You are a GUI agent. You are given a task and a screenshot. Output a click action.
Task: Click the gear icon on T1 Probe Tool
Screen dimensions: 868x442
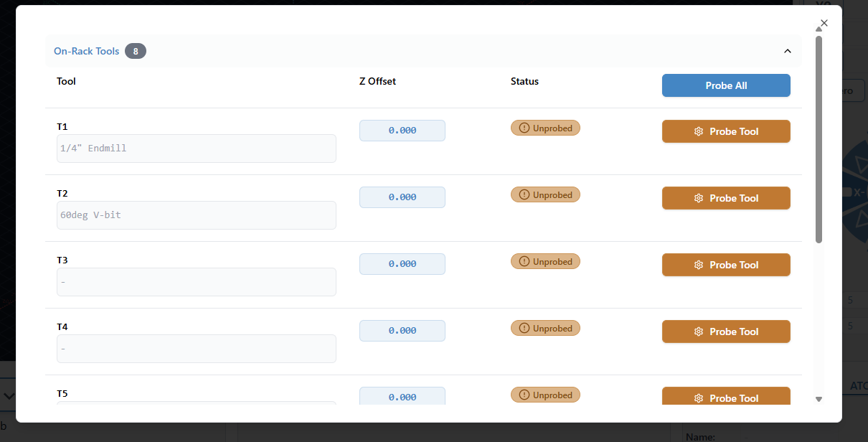coord(699,132)
